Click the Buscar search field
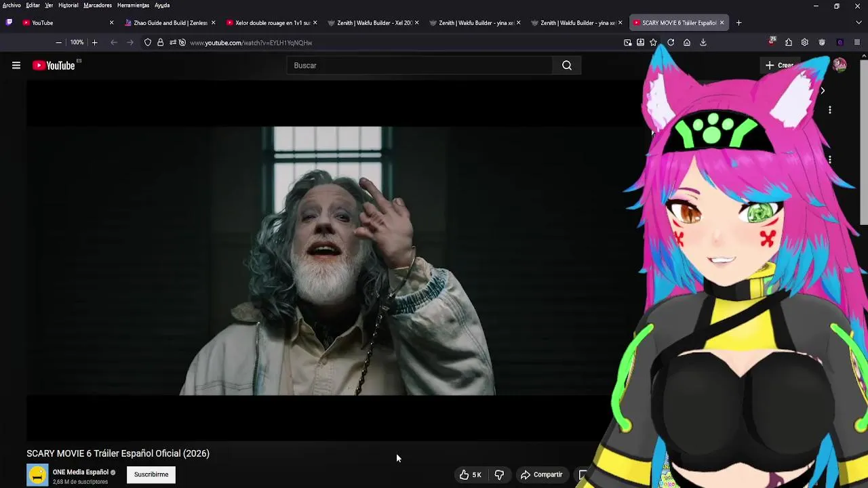868x488 pixels. tap(420, 66)
